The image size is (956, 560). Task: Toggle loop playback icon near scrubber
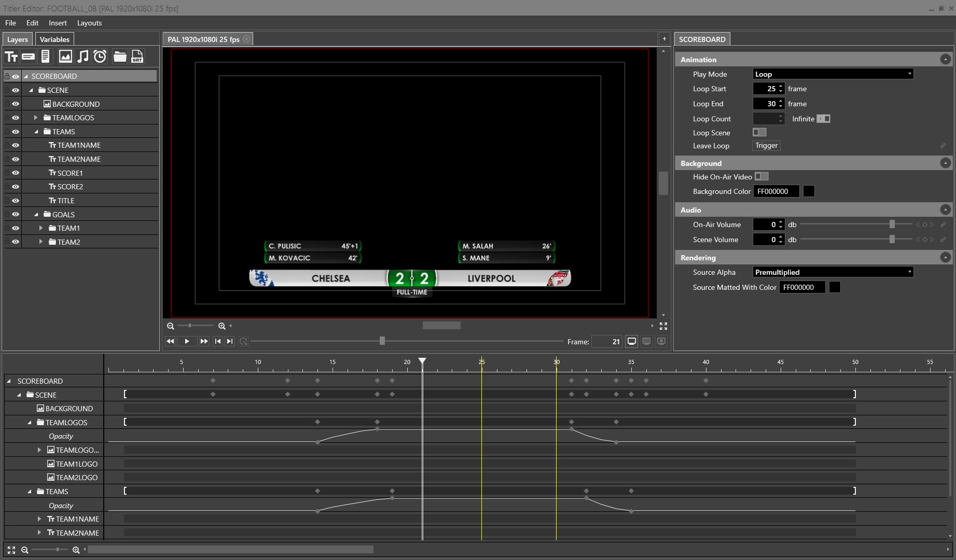[243, 341]
